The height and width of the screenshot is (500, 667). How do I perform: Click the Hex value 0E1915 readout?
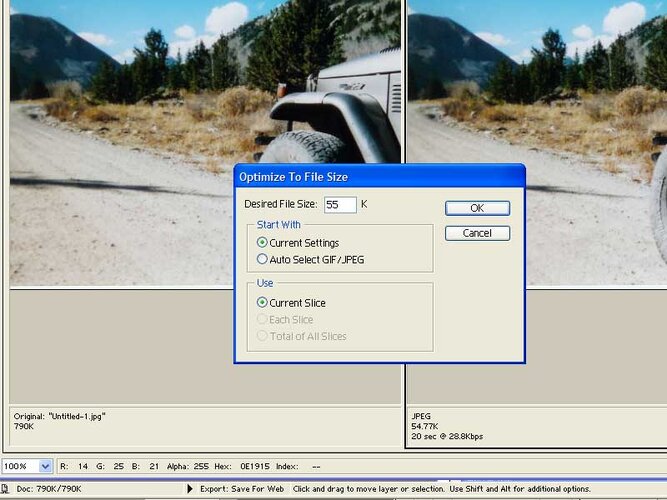point(255,466)
